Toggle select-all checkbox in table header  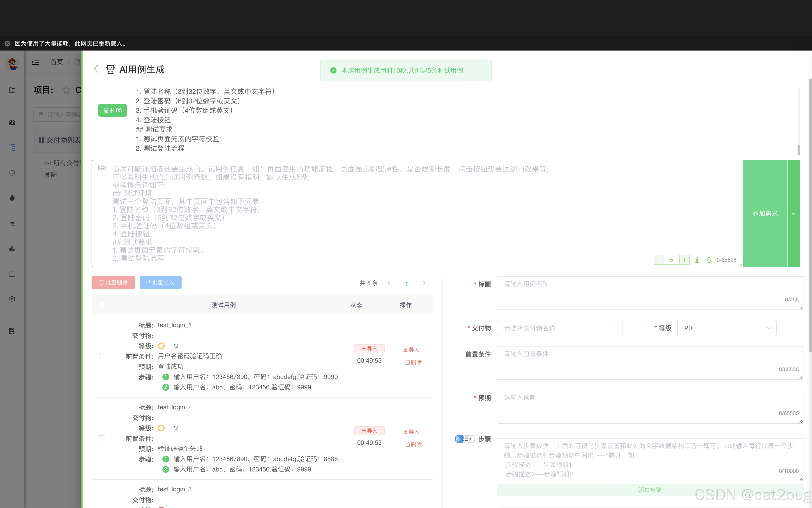[x=103, y=305]
